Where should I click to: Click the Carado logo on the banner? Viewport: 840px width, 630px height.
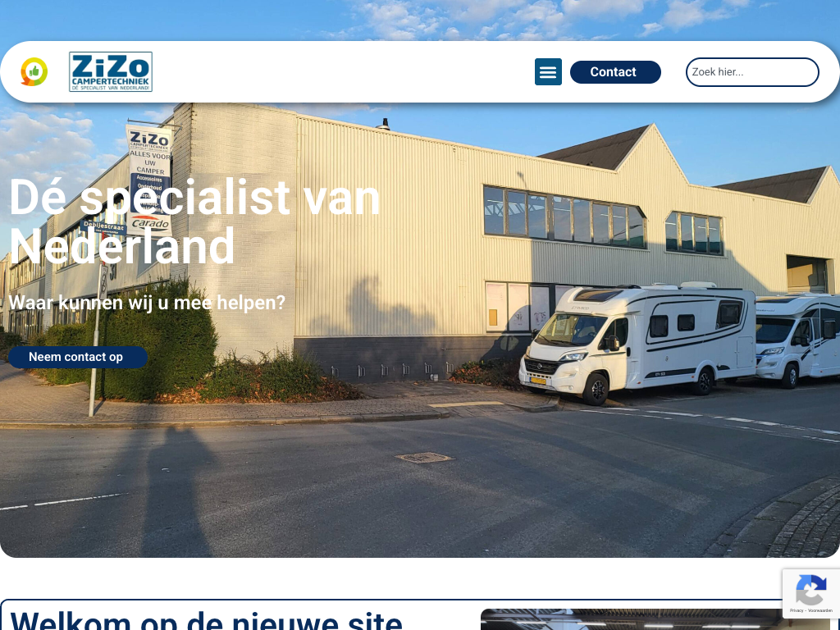tap(150, 223)
